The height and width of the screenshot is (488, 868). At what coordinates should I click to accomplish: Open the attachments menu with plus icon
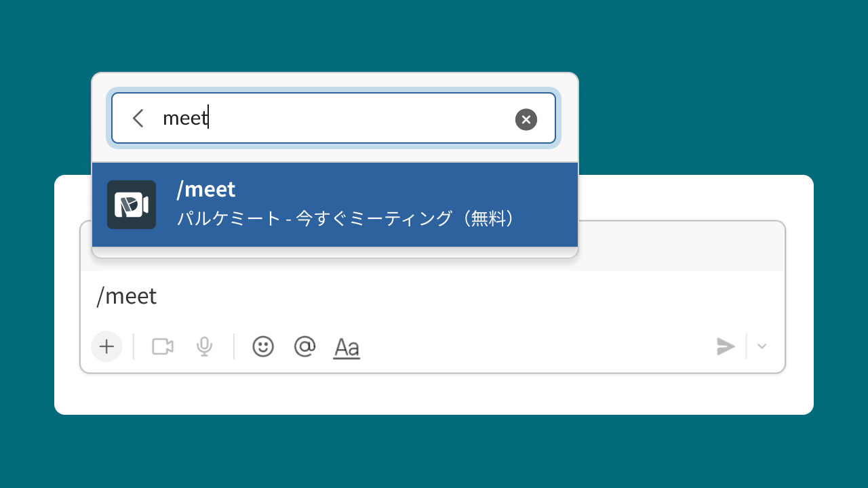106,346
